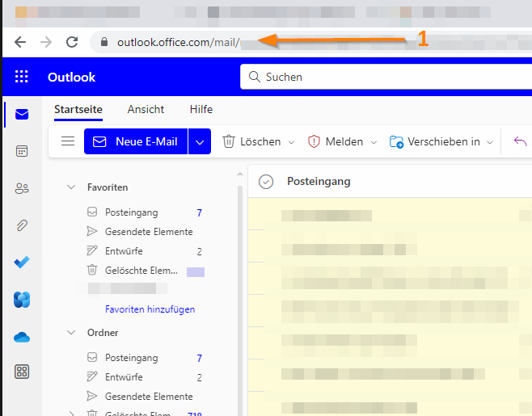Viewport: 532px width, 416px height.
Task: Open People contacts in the left rail
Action: click(x=22, y=188)
